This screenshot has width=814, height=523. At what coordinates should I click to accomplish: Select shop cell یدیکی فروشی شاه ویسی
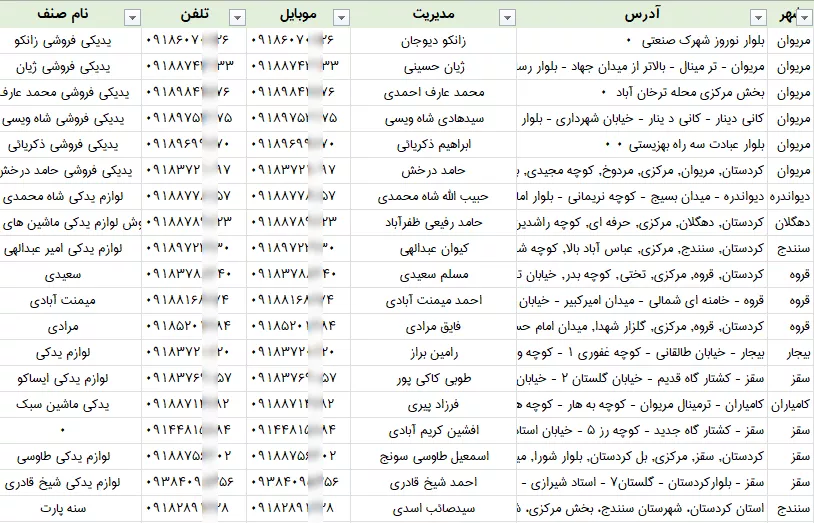[71, 118]
